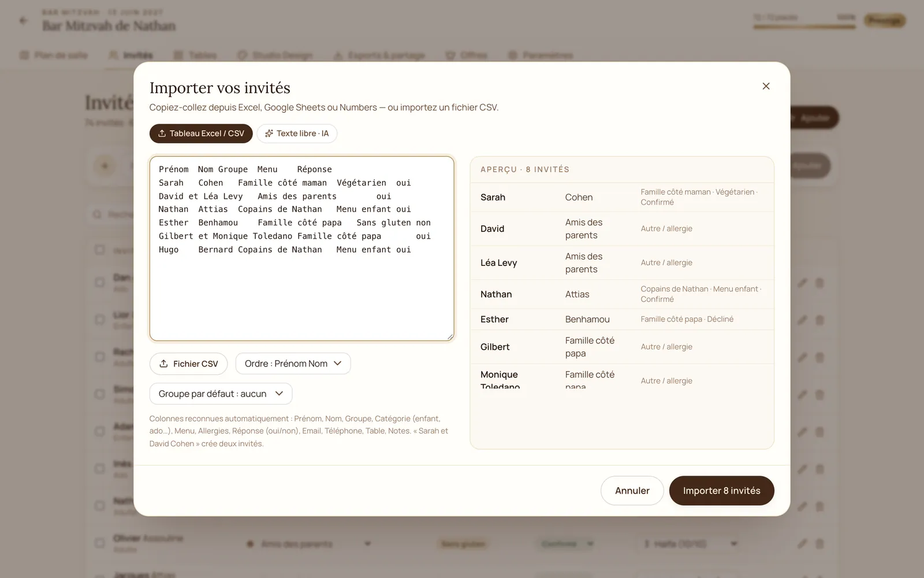This screenshot has height=578, width=924.
Task: Go back using the arrow icon
Action: tap(24, 21)
